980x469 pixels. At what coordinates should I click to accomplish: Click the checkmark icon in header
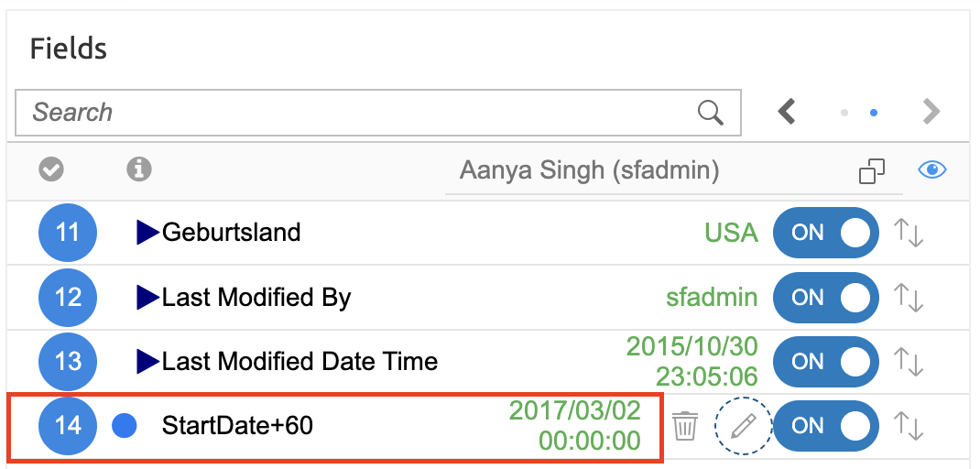[51, 169]
